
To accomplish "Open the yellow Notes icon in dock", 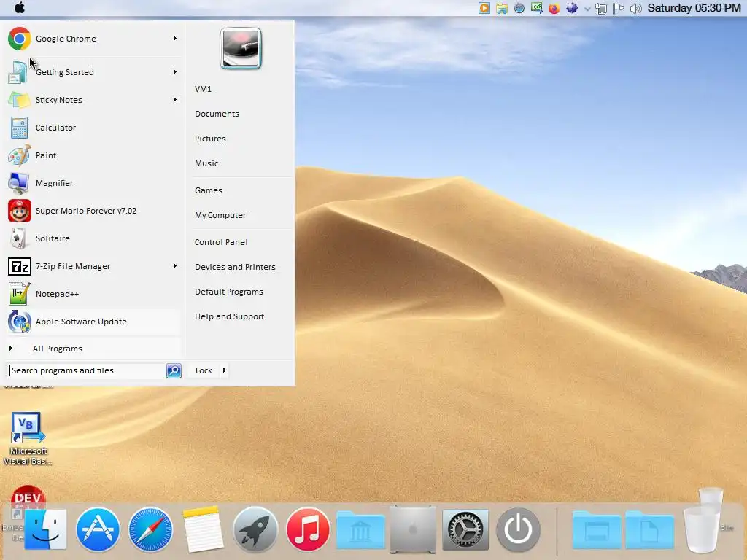I will coord(203,529).
